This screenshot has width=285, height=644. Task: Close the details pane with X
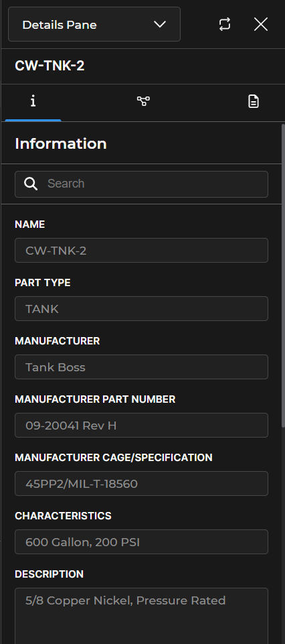pos(261,24)
